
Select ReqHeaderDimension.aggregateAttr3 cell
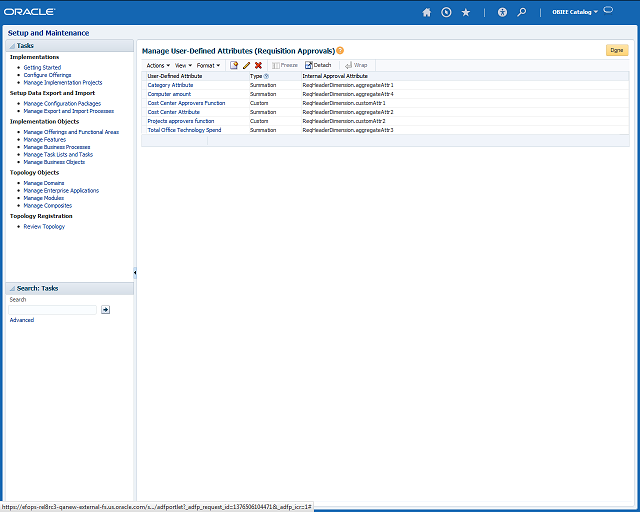pos(348,130)
